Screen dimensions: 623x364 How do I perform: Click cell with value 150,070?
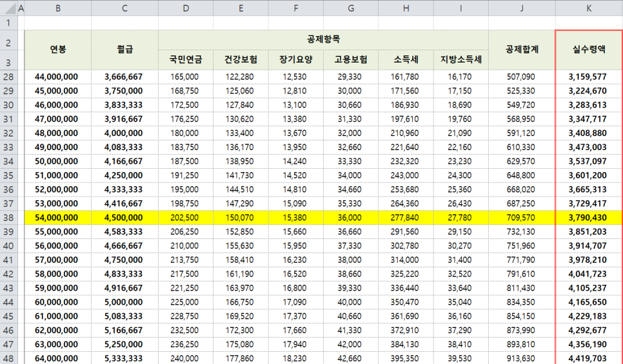pos(241,218)
